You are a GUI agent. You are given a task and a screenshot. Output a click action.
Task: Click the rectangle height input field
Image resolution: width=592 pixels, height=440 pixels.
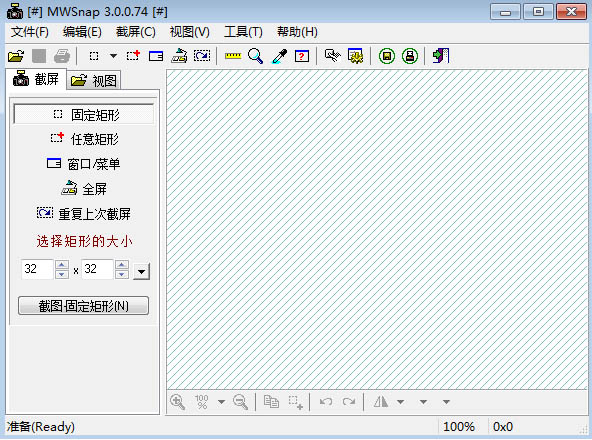tap(97, 269)
